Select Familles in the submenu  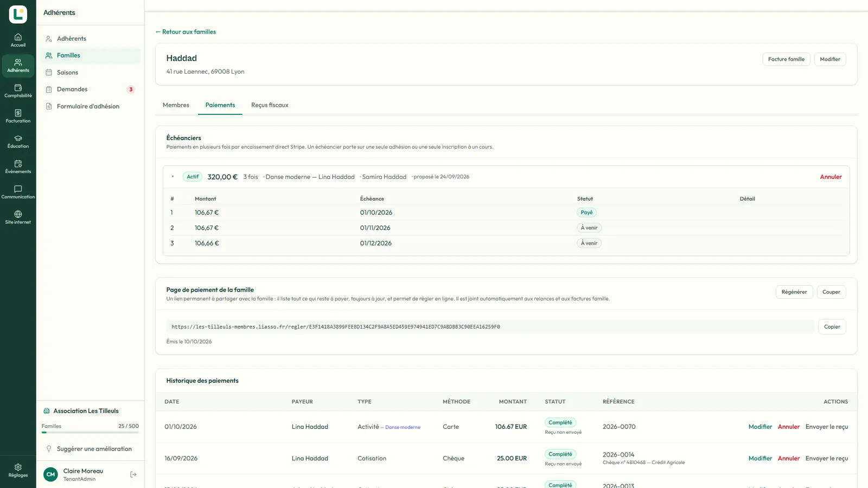click(x=90, y=55)
